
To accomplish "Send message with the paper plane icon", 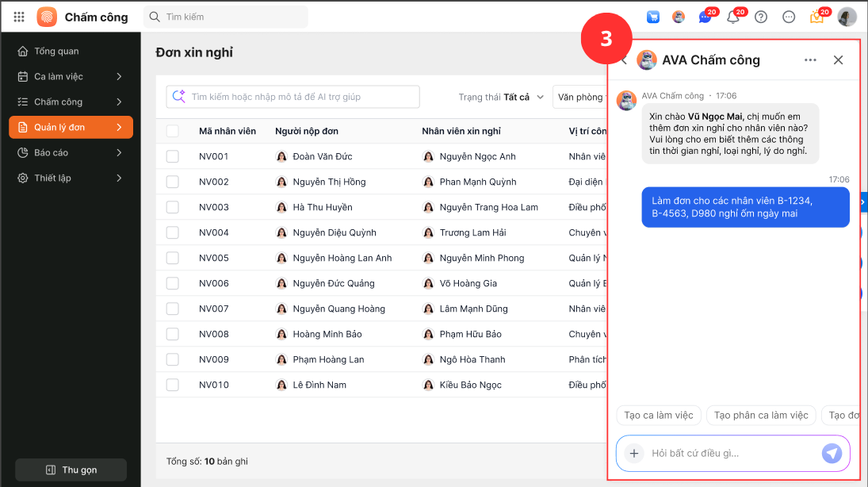I will pyautogui.click(x=832, y=453).
